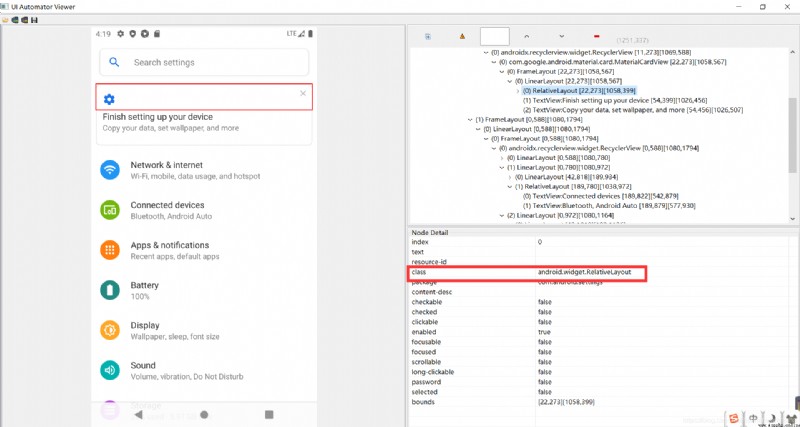Toggle NAF nodes warning triangle icon
Viewport: 800px width, 427px height.
(462, 36)
